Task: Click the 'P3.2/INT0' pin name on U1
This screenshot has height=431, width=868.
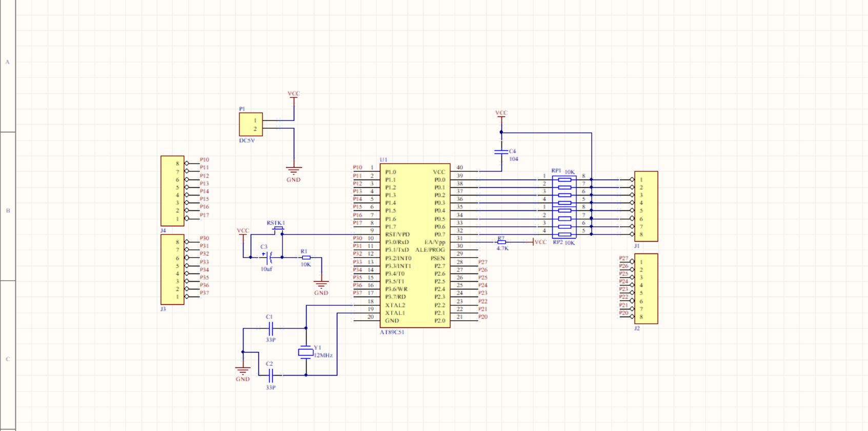Action: pyautogui.click(x=398, y=258)
